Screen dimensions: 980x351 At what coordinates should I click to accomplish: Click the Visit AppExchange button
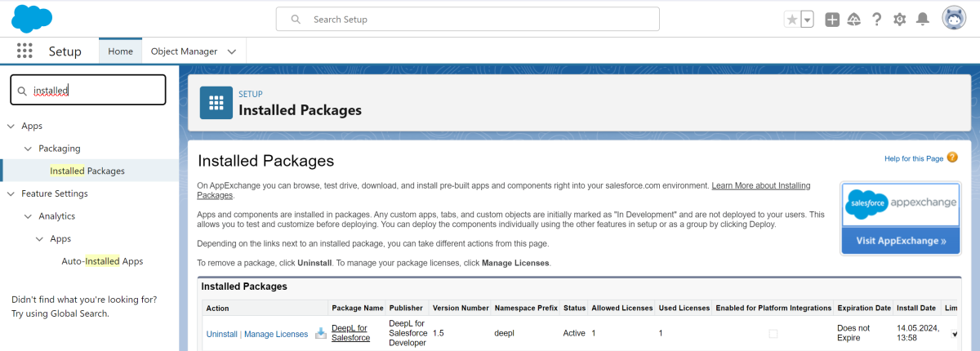(x=901, y=241)
